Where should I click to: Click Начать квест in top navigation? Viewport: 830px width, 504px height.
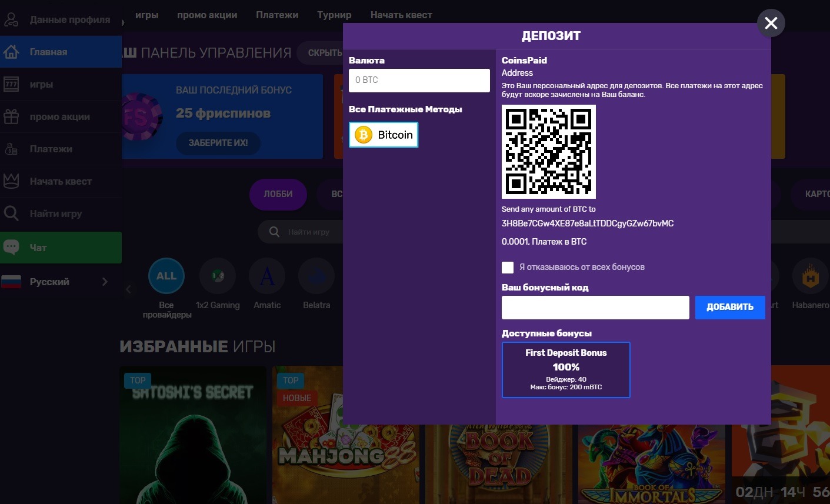pyautogui.click(x=401, y=15)
